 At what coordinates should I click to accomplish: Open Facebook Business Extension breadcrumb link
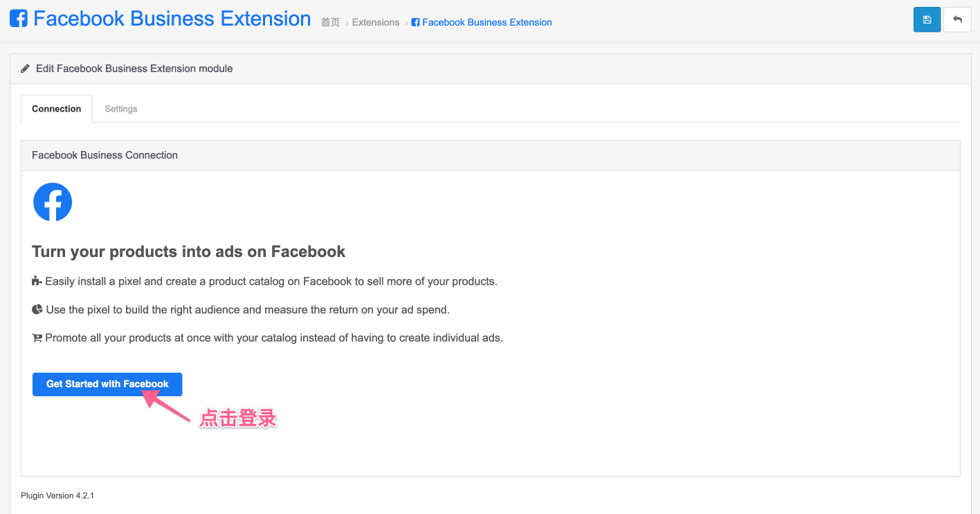click(487, 22)
